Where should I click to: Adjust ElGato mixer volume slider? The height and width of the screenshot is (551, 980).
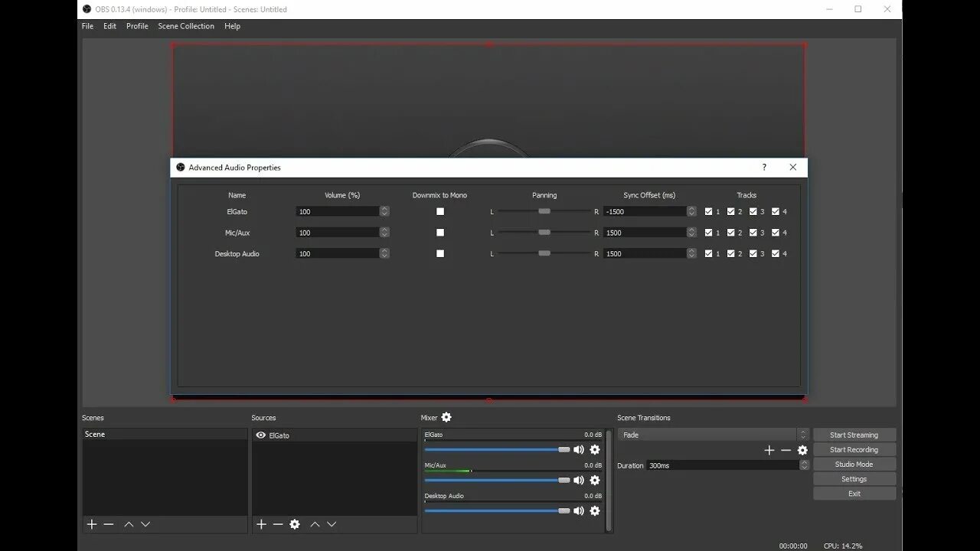coord(498,450)
